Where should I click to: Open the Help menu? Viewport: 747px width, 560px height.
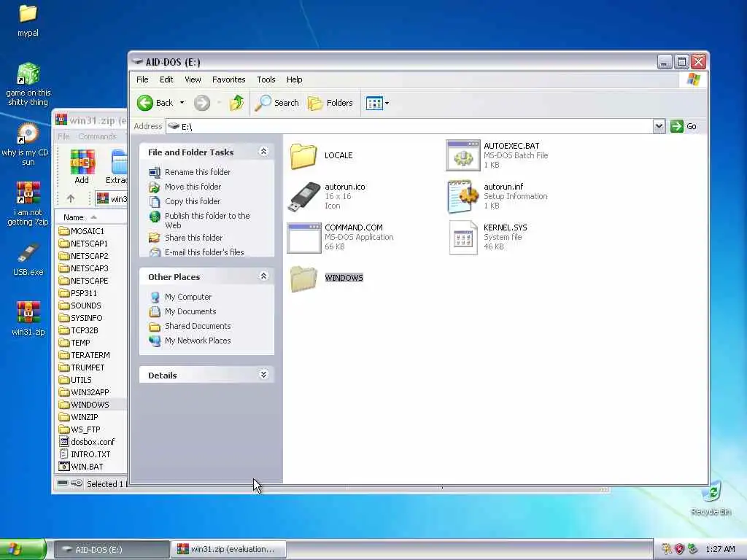pos(295,79)
